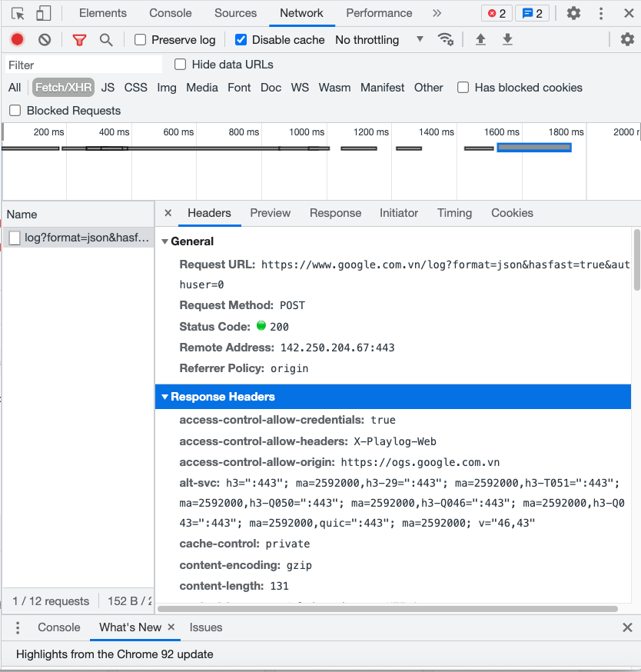View the Response tab of the request
Image resolution: width=641 pixels, height=672 pixels.
336,213
